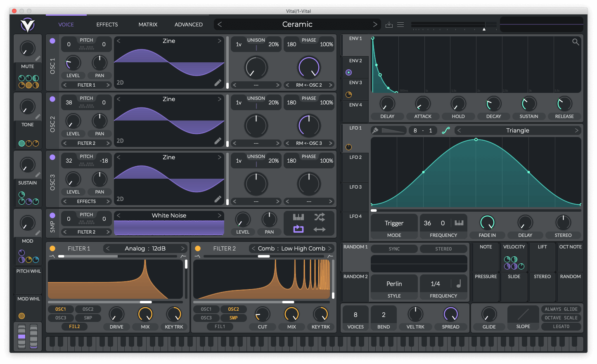This screenshot has width=597, height=364.
Task: Toggle FILTER 1 power button
Action: (x=52, y=248)
